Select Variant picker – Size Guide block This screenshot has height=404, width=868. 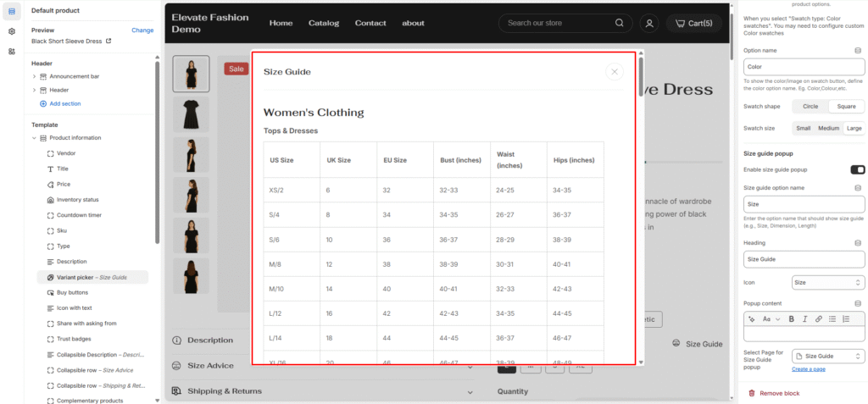point(92,277)
